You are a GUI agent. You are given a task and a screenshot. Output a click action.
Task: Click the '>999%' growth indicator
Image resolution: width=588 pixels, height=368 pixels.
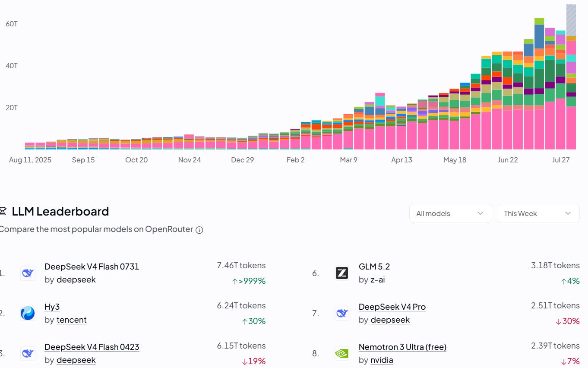tap(249, 281)
